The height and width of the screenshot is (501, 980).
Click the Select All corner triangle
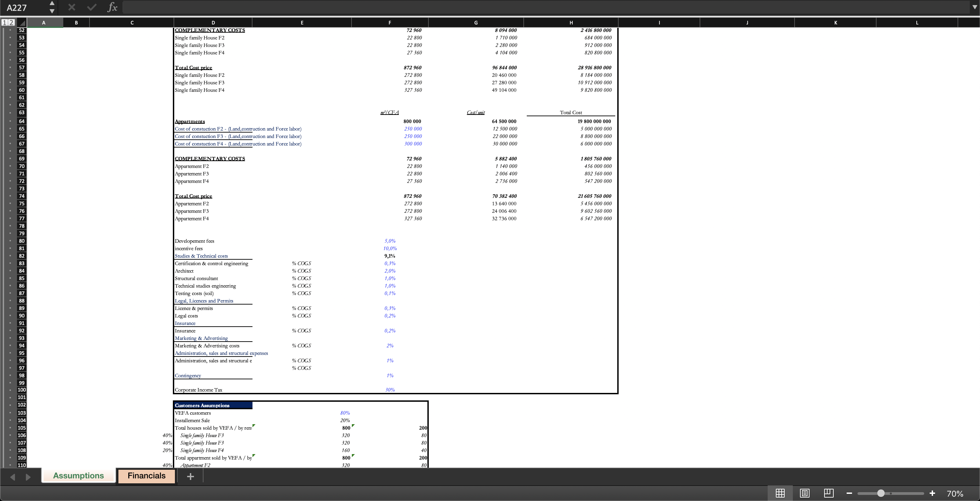[21, 23]
